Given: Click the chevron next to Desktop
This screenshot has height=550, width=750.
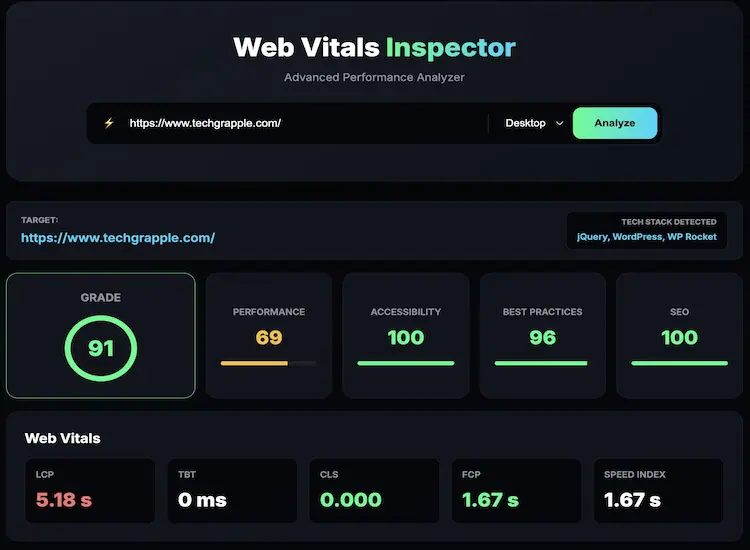Looking at the screenshot, I should click(x=559, y=123).
